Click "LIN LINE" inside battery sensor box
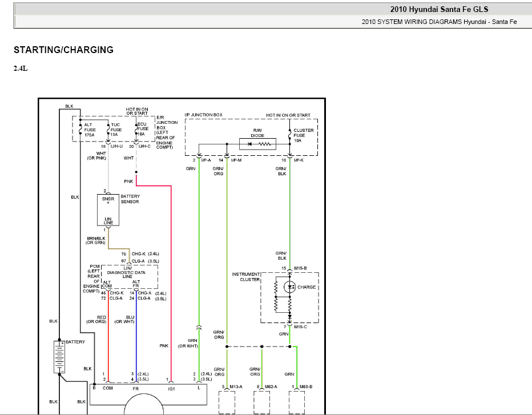Viewport: 532px width, 415px height. point(108,221)
